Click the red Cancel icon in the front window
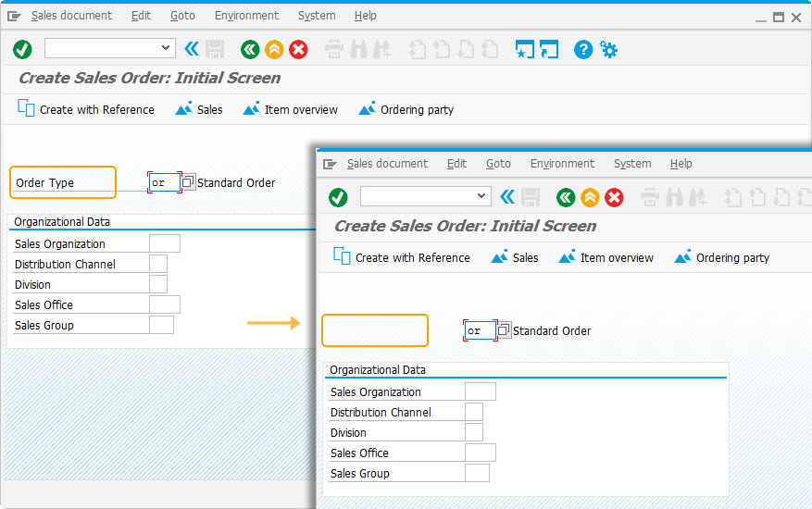The width and height of the screenshot is (812, 509). pos(614,197)
